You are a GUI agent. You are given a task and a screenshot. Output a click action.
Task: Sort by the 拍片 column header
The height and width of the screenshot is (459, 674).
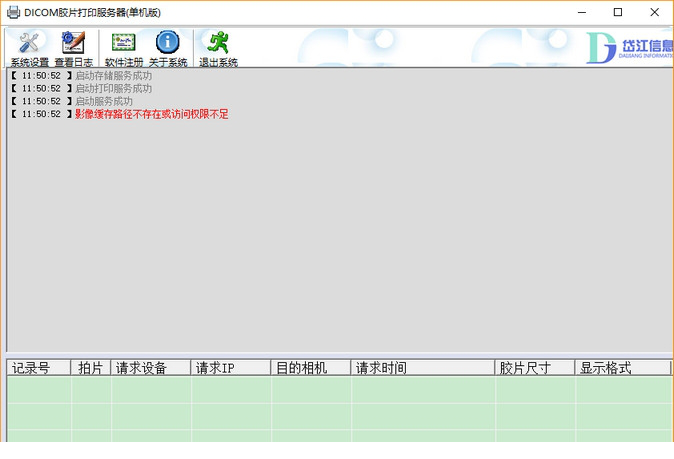(x=91, y=368)
